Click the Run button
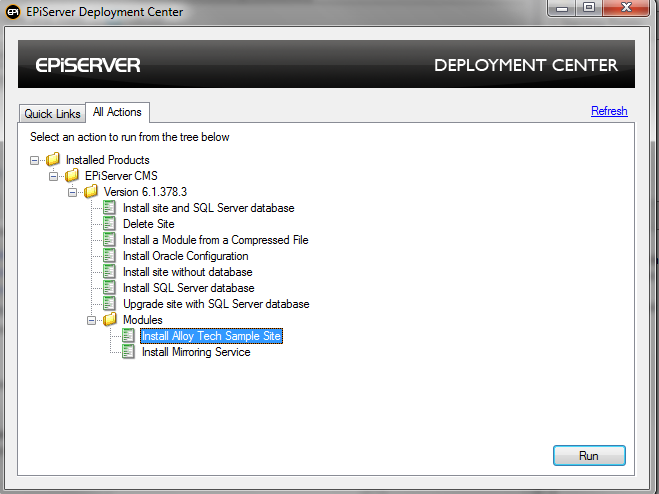The height and width of the screenshot is (494, 659). 589,456
